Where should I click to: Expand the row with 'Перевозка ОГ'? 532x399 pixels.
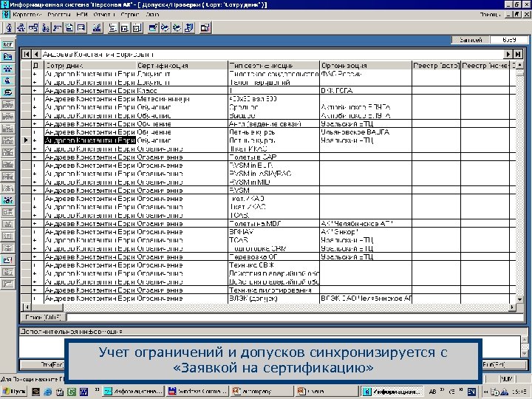(35, 257)
